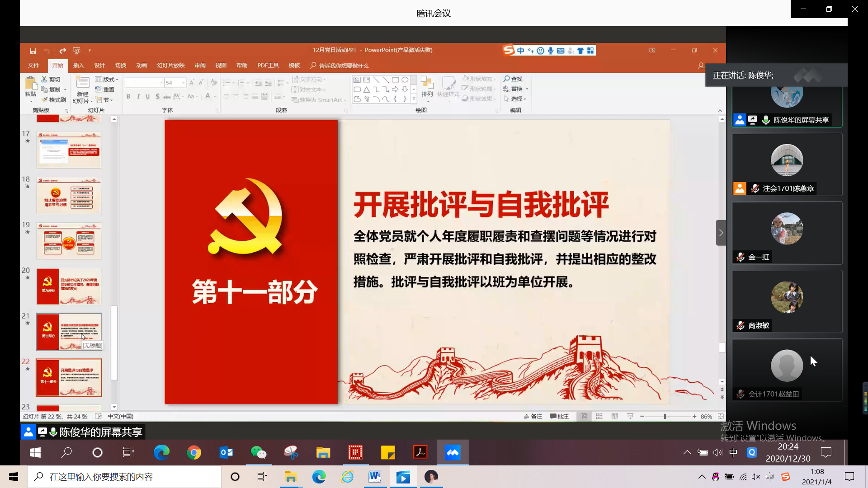Switch to Slide Sorter view icon
The image size is (868, 488).
click(x=599, y=416)
